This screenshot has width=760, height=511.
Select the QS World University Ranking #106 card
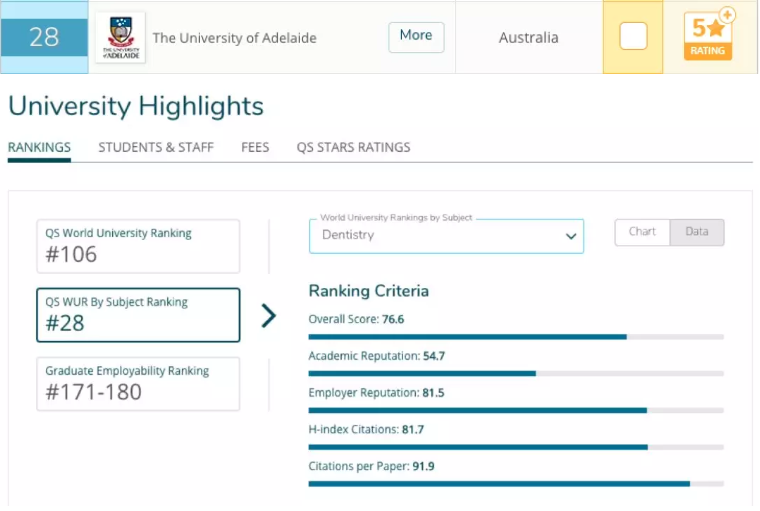coord(138,246)
